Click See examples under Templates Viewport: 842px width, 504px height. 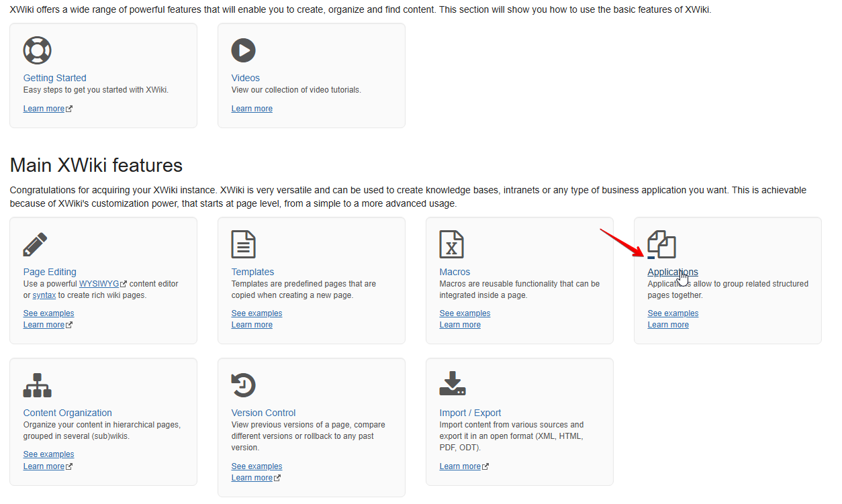point(257,313)
